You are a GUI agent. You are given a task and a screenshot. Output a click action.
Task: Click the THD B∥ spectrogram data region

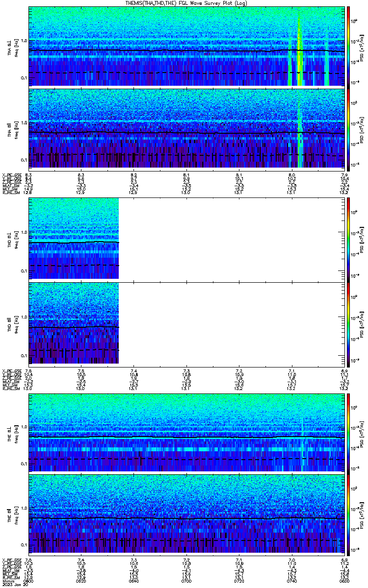click(x=74, y=323)
